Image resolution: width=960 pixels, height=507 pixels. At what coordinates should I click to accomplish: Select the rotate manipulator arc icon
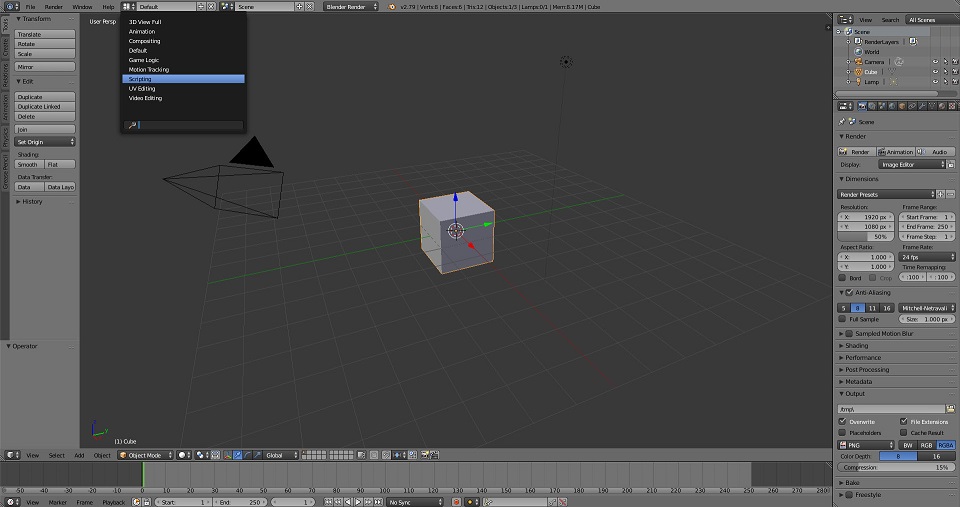pos(247,456)
